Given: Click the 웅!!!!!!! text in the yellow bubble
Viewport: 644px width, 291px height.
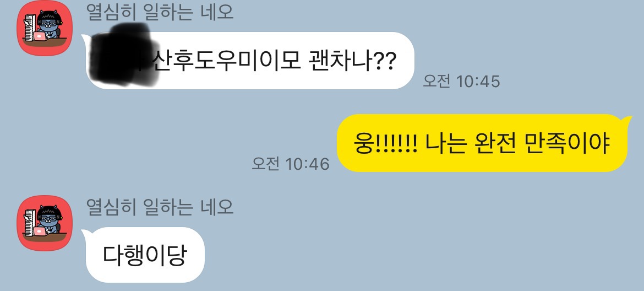Looking at the screenshot, I should pos(385,144).
